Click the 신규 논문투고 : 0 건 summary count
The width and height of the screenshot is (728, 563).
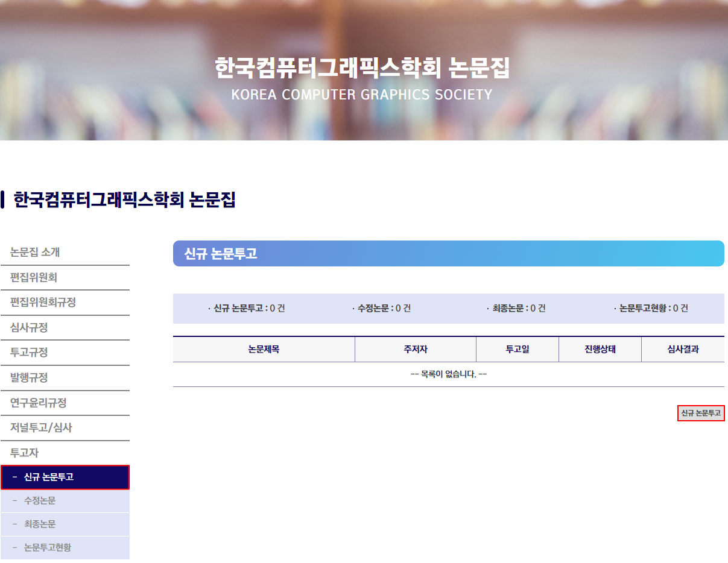tap(246, 308)
